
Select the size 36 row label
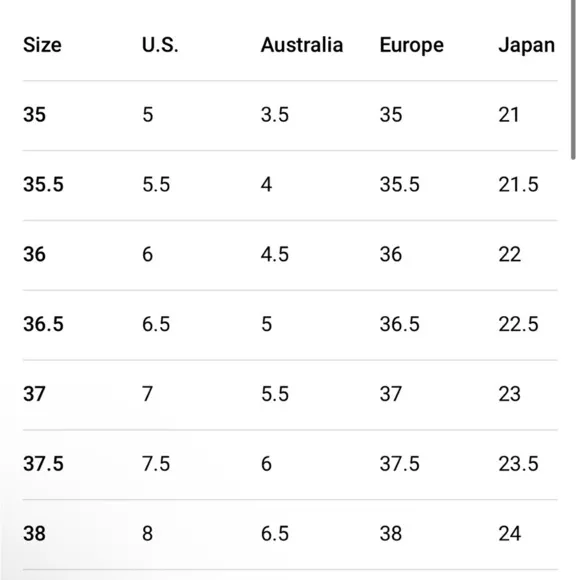(x=34, y=254)
